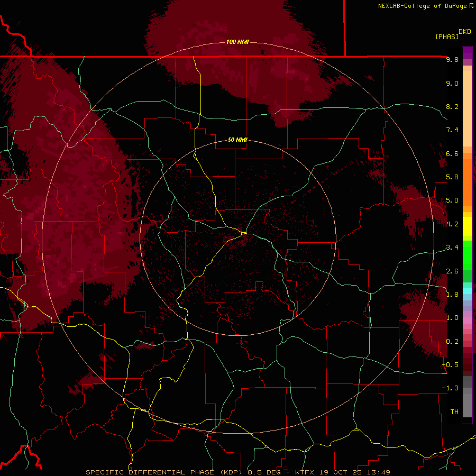This screenshot has height=476, width=476.
Task: Click the 1.0 legend value
Action: pos(452,318)
